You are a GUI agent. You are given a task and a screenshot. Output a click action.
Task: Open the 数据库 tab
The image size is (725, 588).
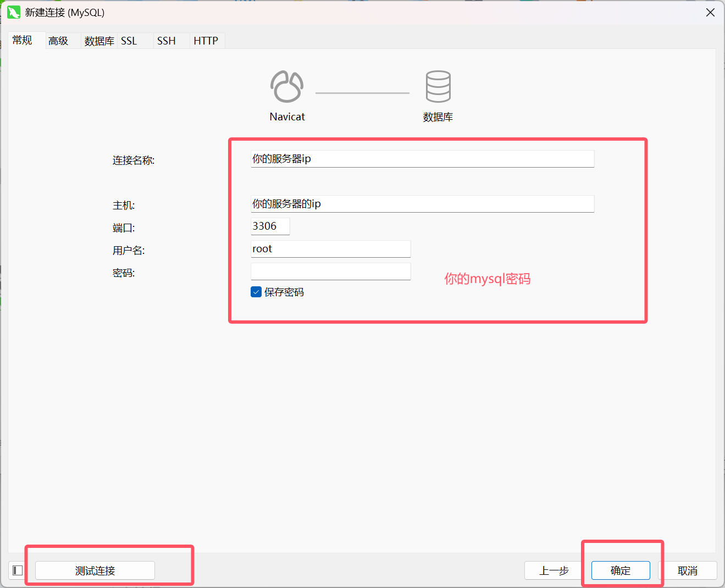(x=99, y=40)
